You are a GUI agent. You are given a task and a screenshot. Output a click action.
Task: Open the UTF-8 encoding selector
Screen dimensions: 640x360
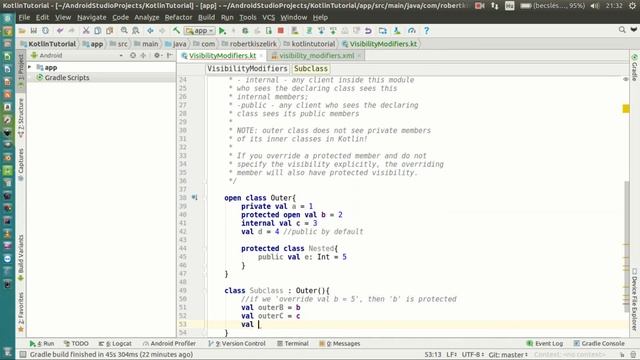click(x=473, y=354)
